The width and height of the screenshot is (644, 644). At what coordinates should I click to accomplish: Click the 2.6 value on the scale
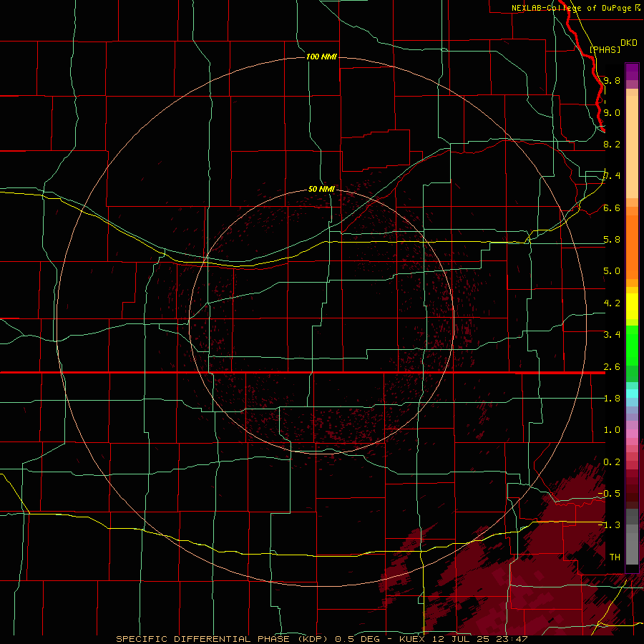point(612,367)
